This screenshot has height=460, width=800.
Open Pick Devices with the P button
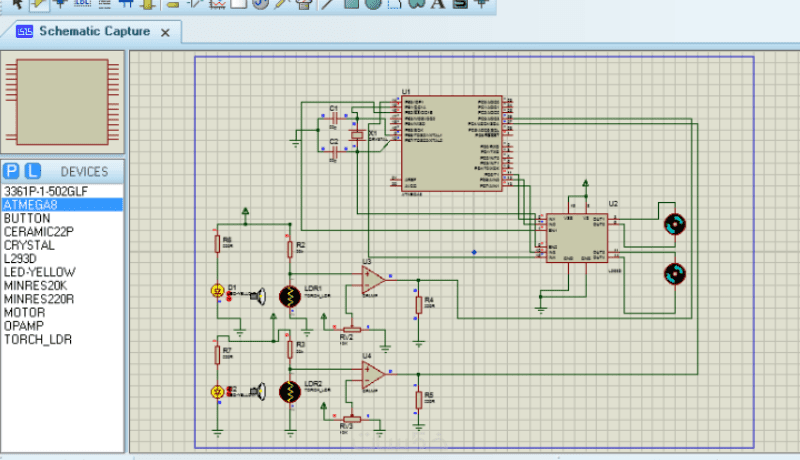pyautogui.click(x=11, y=171)
